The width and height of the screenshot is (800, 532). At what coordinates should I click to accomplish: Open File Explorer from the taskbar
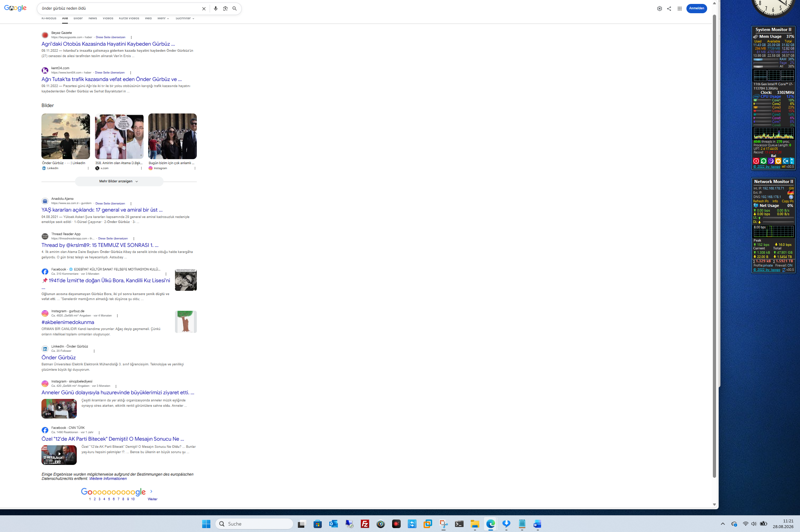pyautogui.click(x=475, y=524)
